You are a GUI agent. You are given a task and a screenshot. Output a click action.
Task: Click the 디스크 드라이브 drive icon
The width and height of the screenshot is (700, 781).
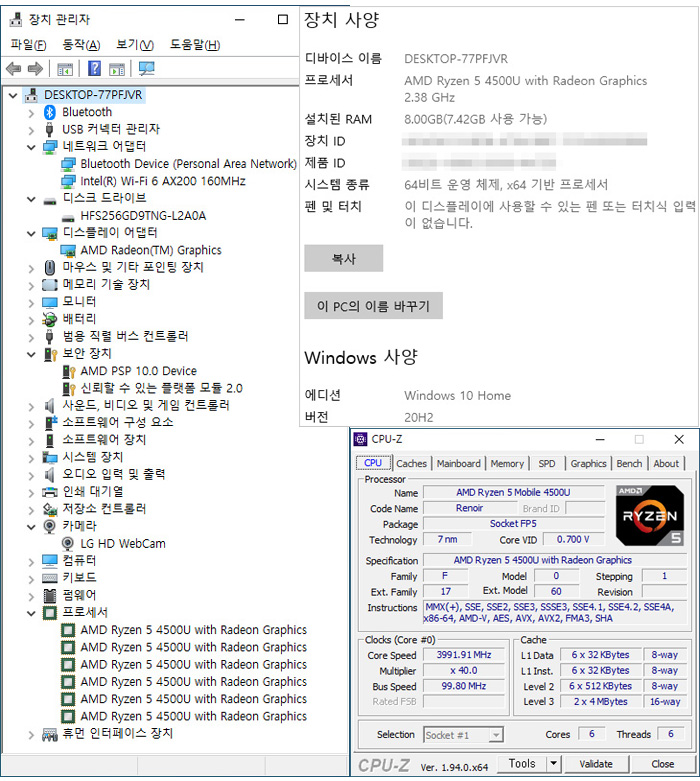[50, 201]
